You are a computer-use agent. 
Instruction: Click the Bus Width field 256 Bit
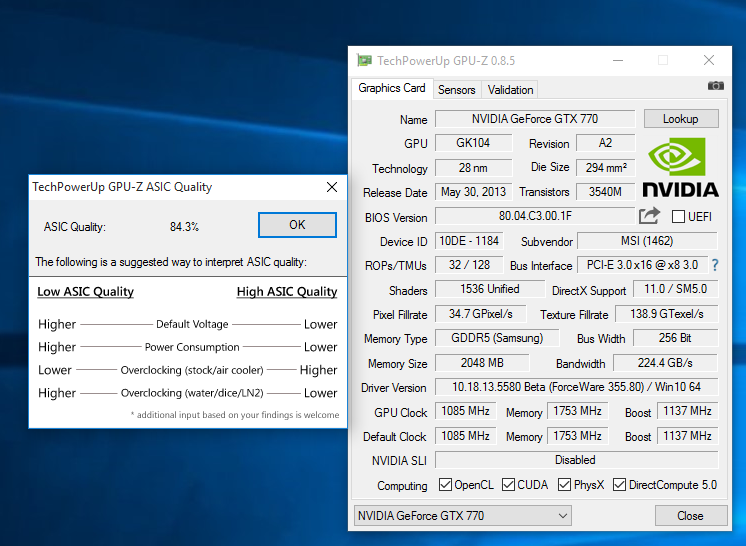coord(675,338)
